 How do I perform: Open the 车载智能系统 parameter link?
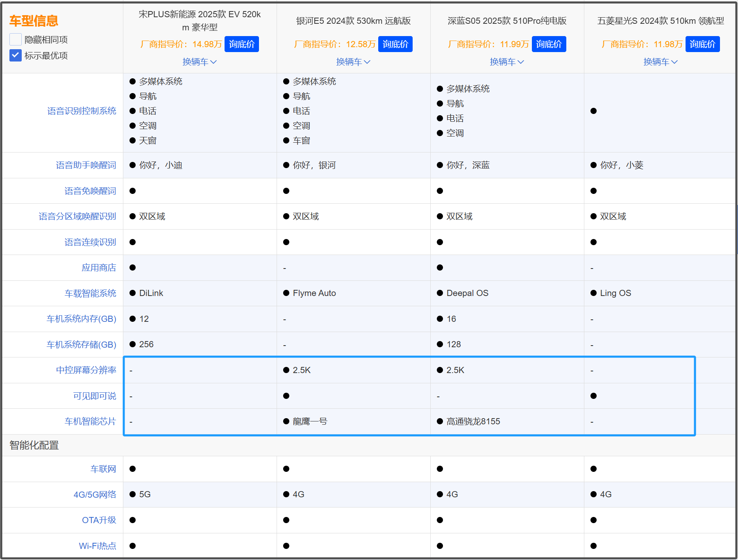[90, 294]
